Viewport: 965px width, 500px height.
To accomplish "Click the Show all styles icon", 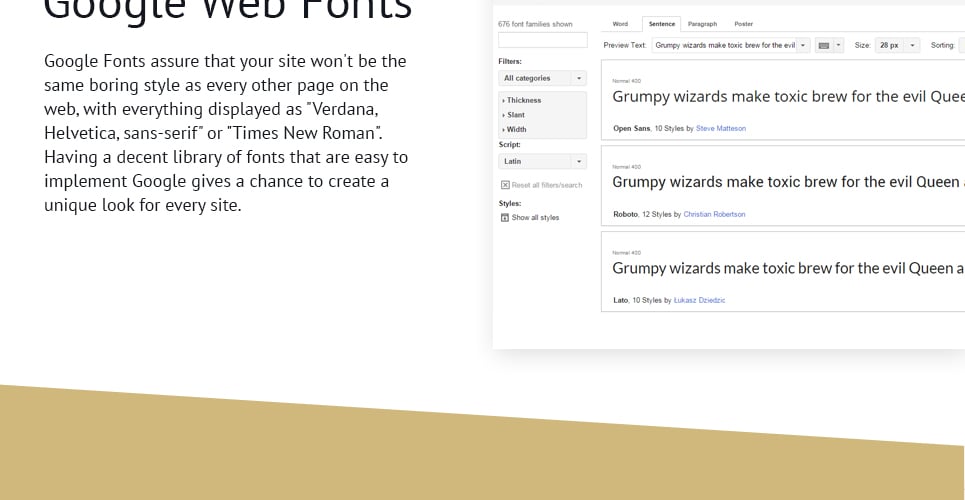I will tap(505, 217).
